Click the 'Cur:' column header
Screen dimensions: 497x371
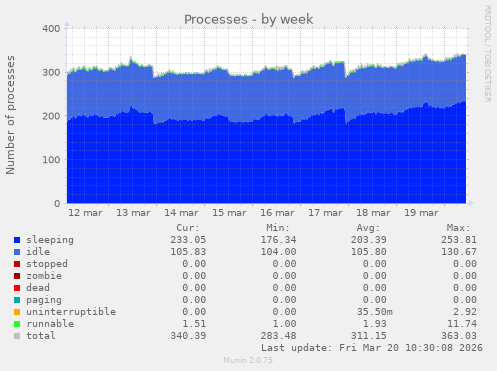(188, 228)
